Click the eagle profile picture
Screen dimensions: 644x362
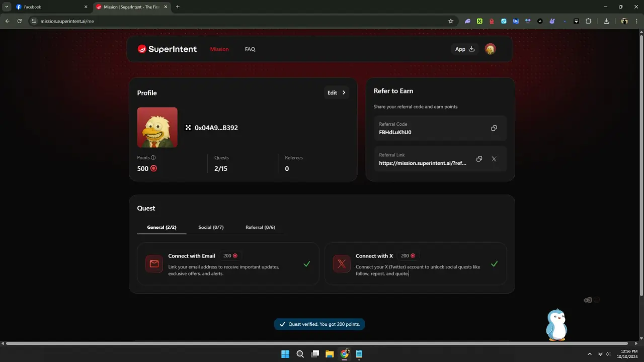point(157,127)
